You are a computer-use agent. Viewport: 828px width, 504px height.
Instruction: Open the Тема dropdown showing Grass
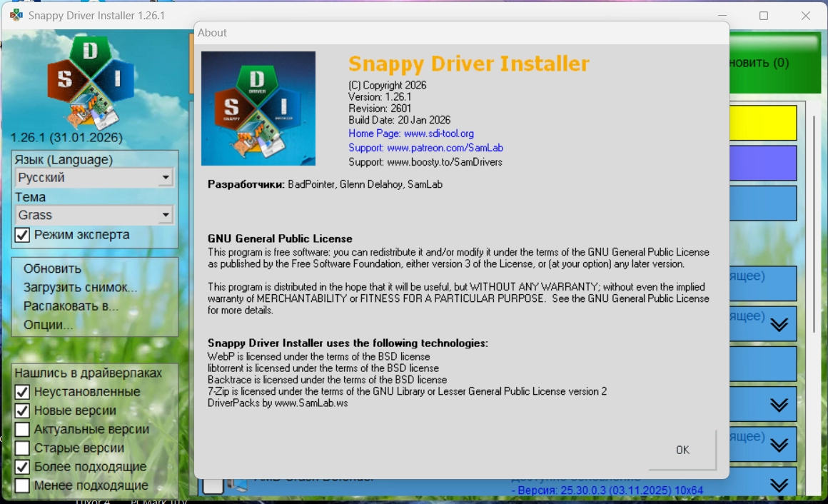click(94, 215)
